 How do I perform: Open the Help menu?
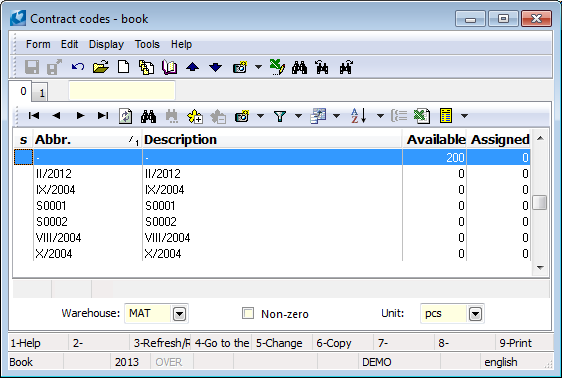pos(181,44)
